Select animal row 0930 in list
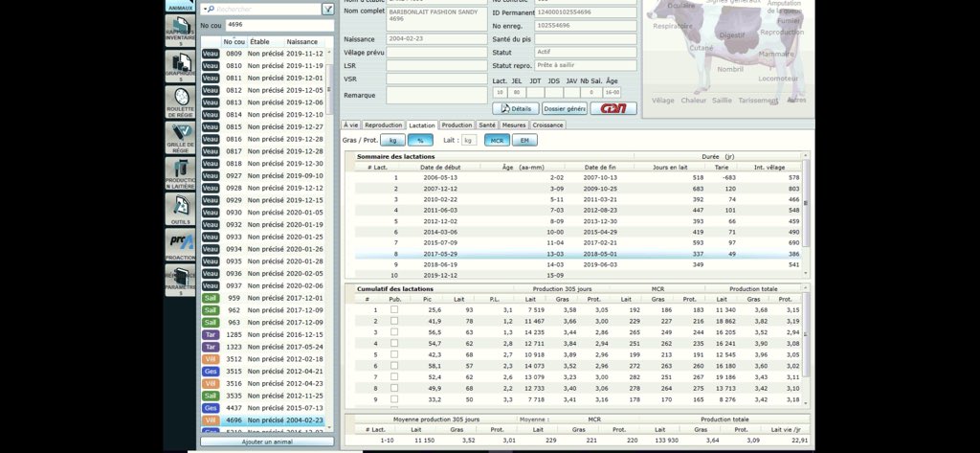This screenshot has width=980, height=453. pyautogui.click(x=263, y=213)
